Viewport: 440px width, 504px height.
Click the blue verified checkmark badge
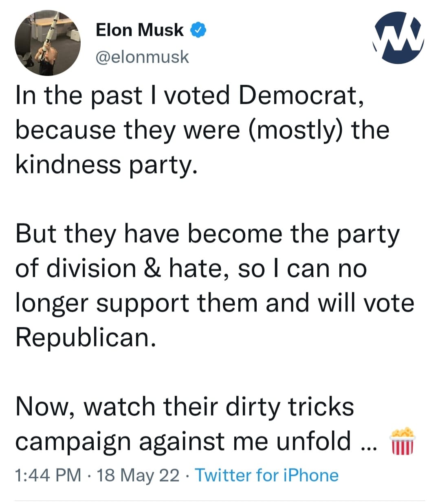(x=199, y=30)
